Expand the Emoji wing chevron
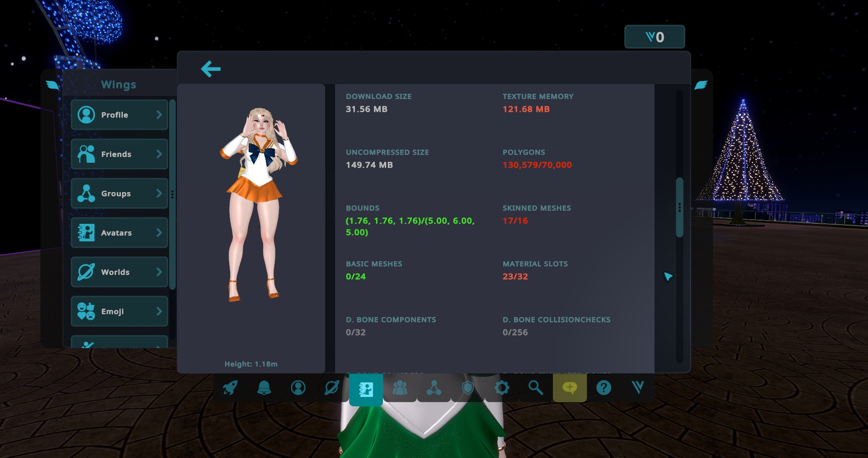Image resolution: width=868 pixels, height=458 pixels. tap(159, 312)
